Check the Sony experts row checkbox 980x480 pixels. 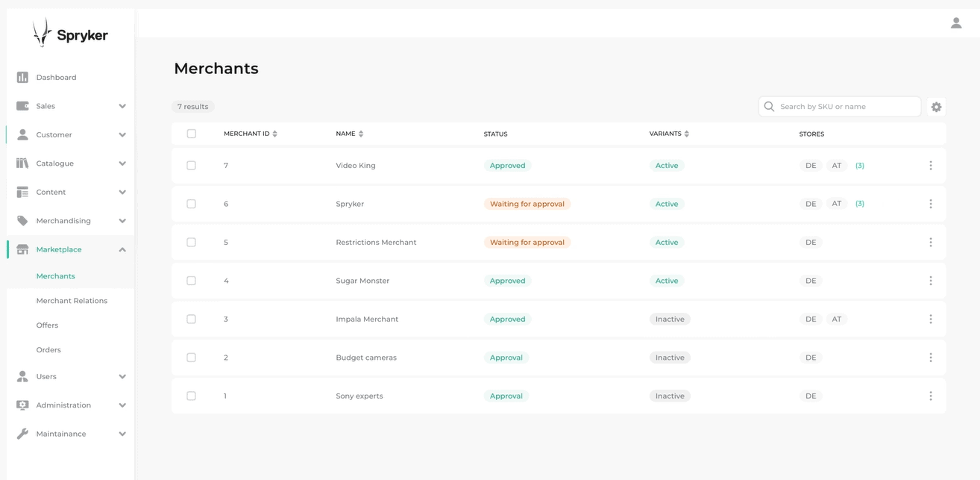click(192, 396)
